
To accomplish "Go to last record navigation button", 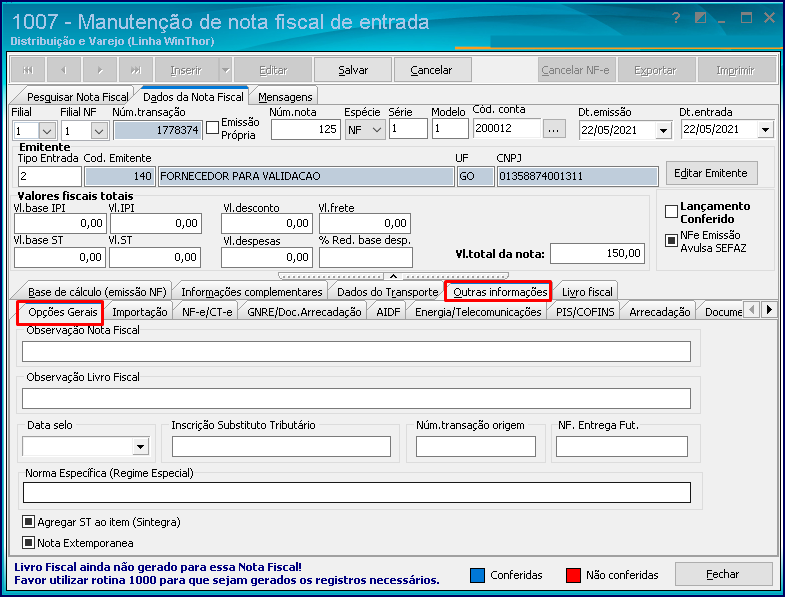I will click(136, 70).
